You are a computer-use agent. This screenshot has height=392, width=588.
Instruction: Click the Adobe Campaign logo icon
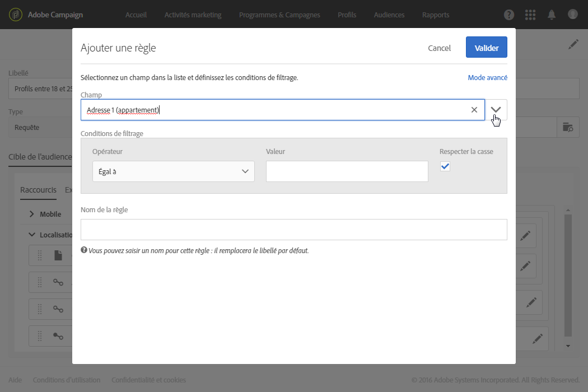click(x=16, y=15)
